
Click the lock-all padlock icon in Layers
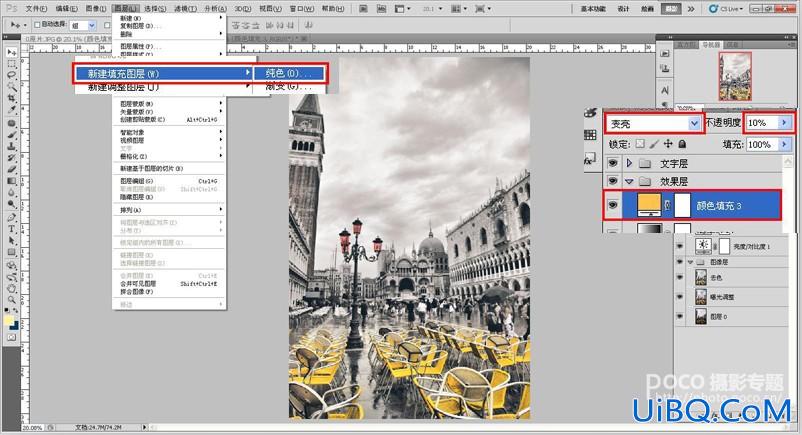(x=682, y=144)
